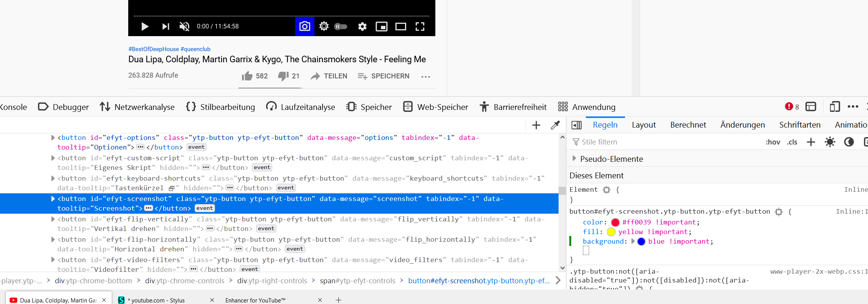Toggle light color scheme simulation
The width and height of the screenshot is (868, 304).
pos(830,142)
